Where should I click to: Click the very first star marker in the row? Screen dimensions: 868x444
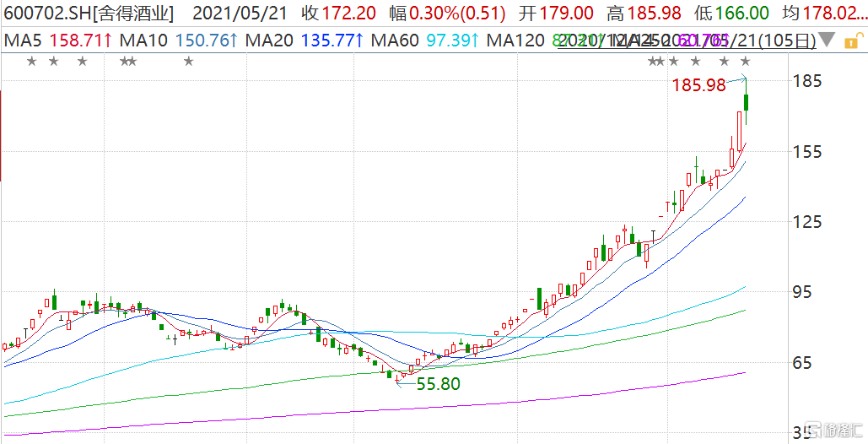(x=31, y=61)
